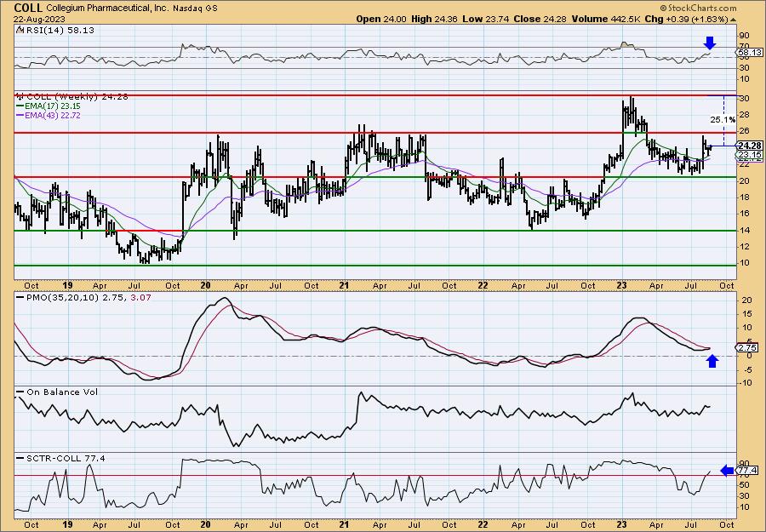Select the Close 24.28 header value
The width and height of the screenshot is (766, 532).
540,19
